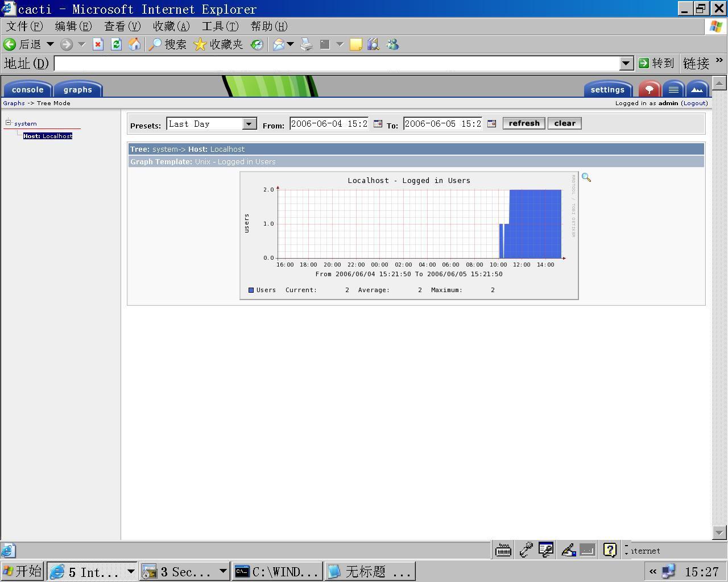Open the Forward button history dropdown arrow
The width and height of the screenshot is (728, 582).
(x=81, y=44)
